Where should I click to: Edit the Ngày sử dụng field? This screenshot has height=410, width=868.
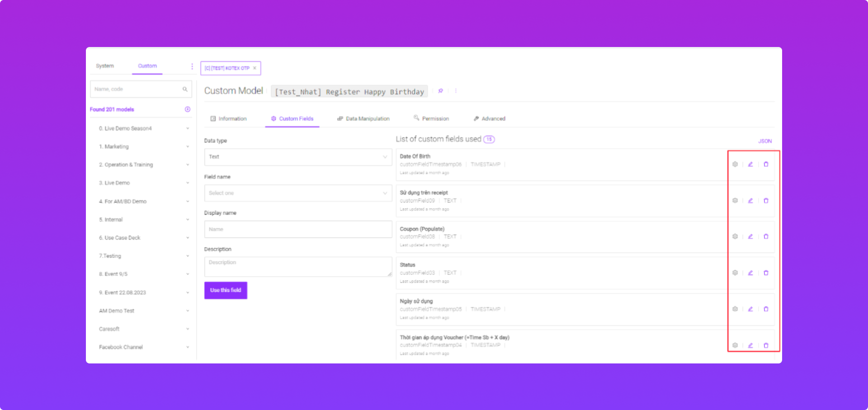pos(750,309)
